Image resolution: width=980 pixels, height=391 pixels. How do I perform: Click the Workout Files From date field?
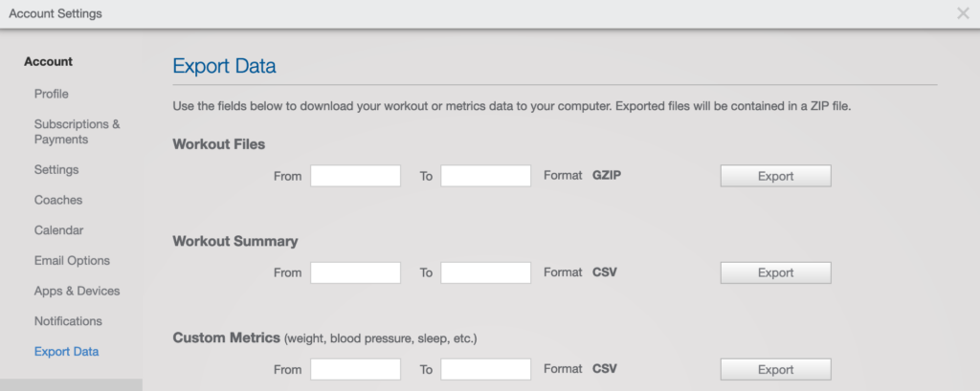point(356,176)
